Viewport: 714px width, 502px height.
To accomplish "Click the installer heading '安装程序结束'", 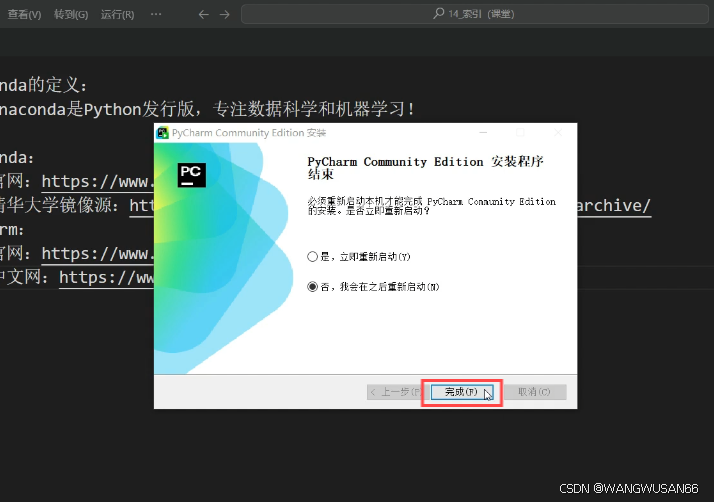I will click(x=425, y=167).
